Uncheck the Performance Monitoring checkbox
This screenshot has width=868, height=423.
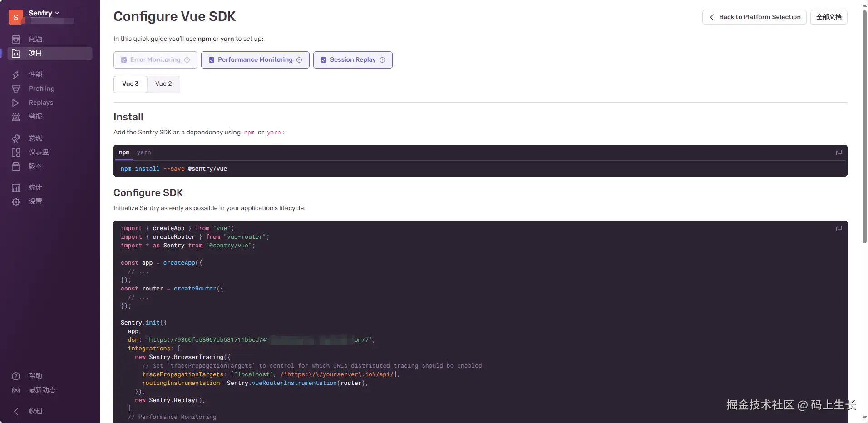tap(212, 60)
